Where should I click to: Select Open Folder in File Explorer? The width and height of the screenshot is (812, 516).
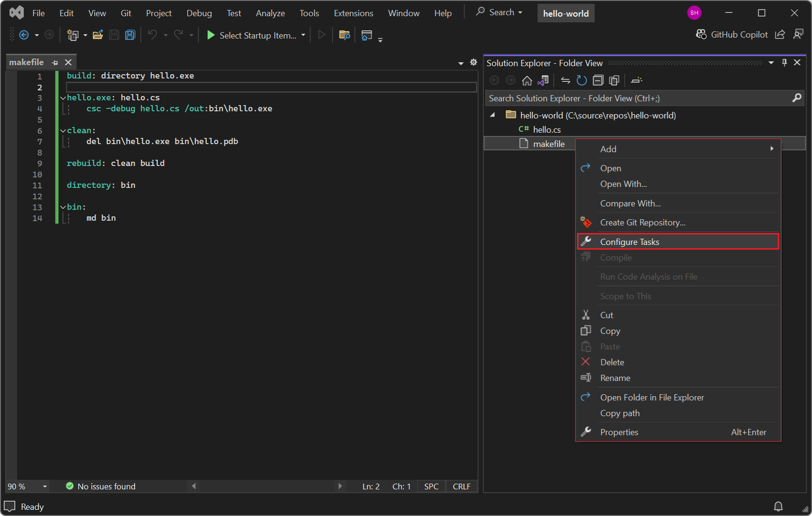678,397
